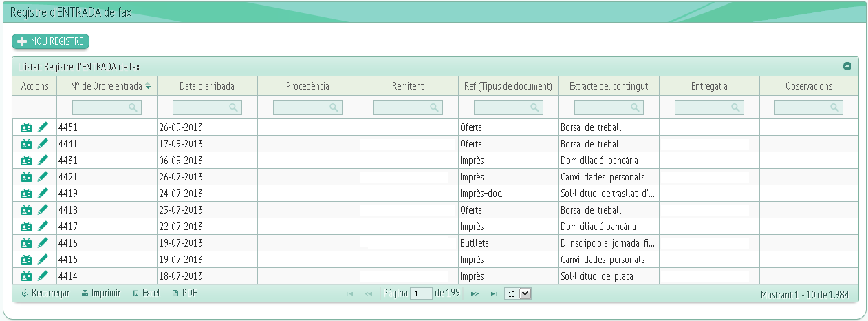Collapse the list panel with the round arrow icon
This screenshot has height=321, width=868.
pyautogui.click(x=847, y=67)
